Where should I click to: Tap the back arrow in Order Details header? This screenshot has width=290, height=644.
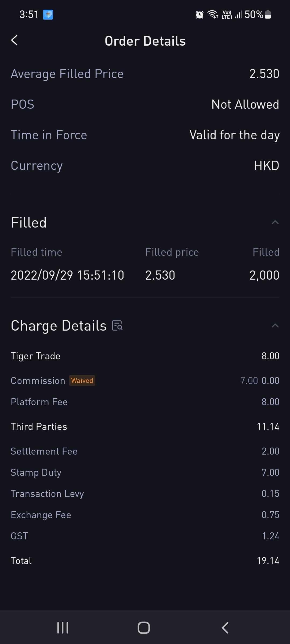click(15, 41)
